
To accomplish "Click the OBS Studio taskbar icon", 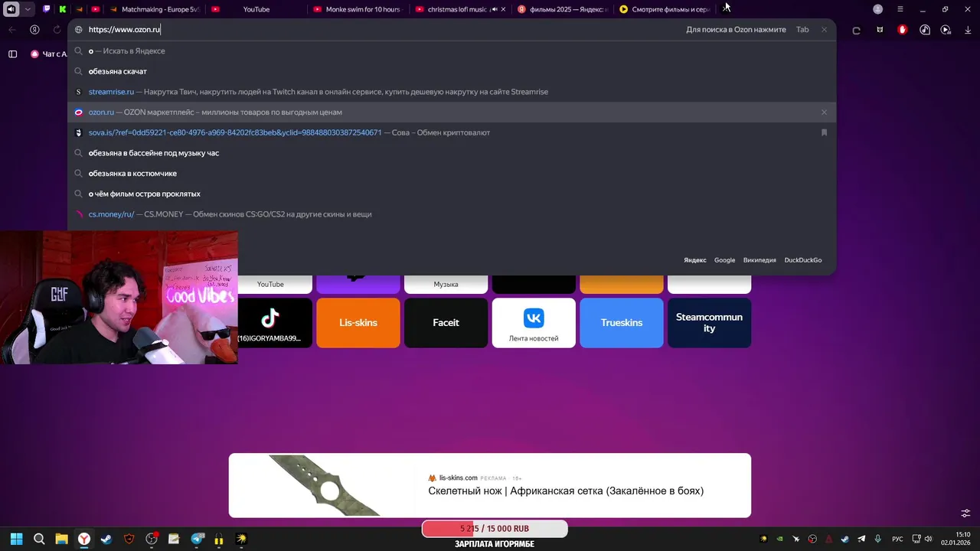I will [152, 539].
